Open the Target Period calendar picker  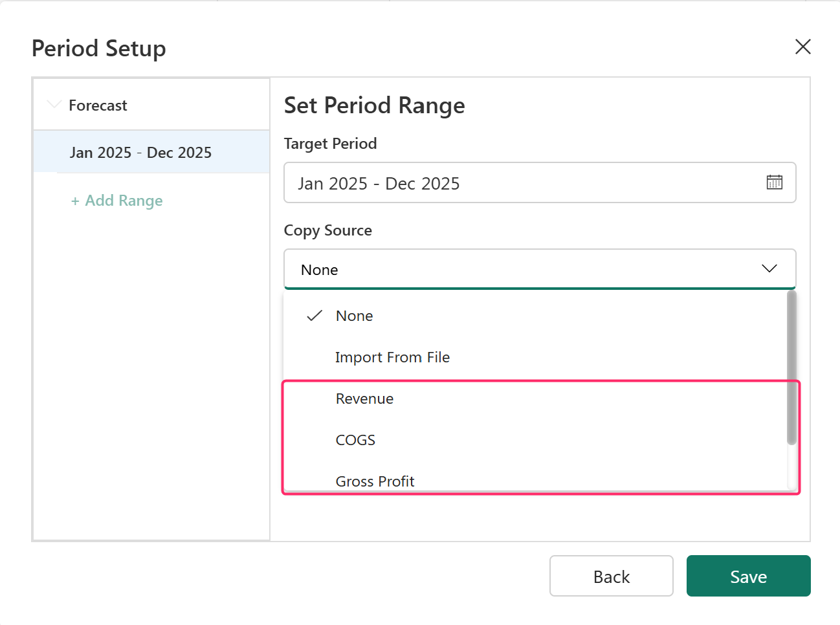[774, 182]
